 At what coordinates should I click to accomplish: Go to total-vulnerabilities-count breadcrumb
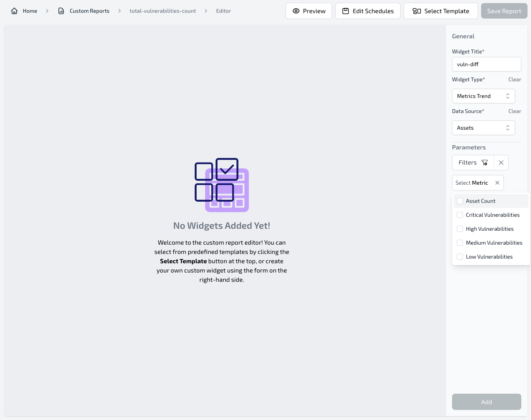point(163,11)
